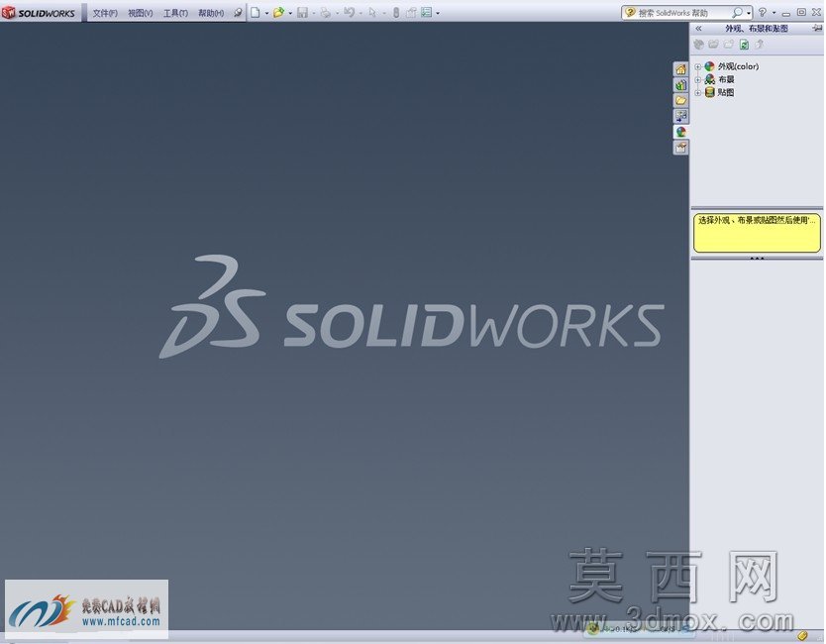
Task: Expand the 贴图 tree node
Action: (x=698, y=93)
